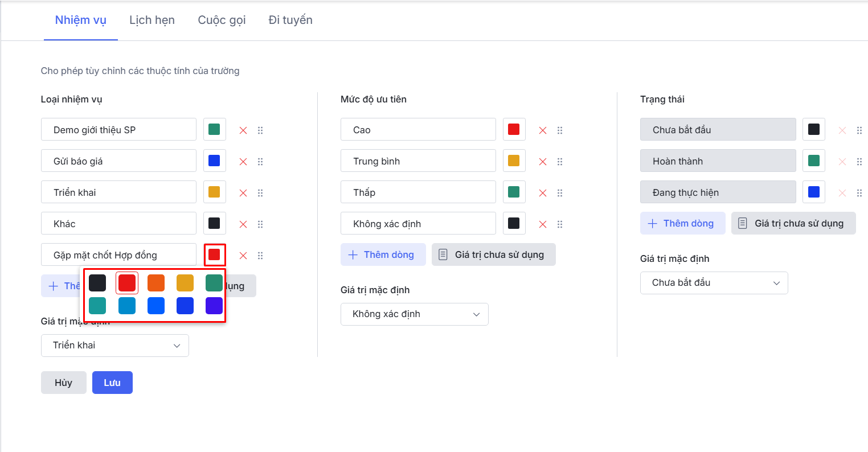Choose the purple swatch in color picker
This screenshot has height=452, width=868.
[x=214, y=306]
